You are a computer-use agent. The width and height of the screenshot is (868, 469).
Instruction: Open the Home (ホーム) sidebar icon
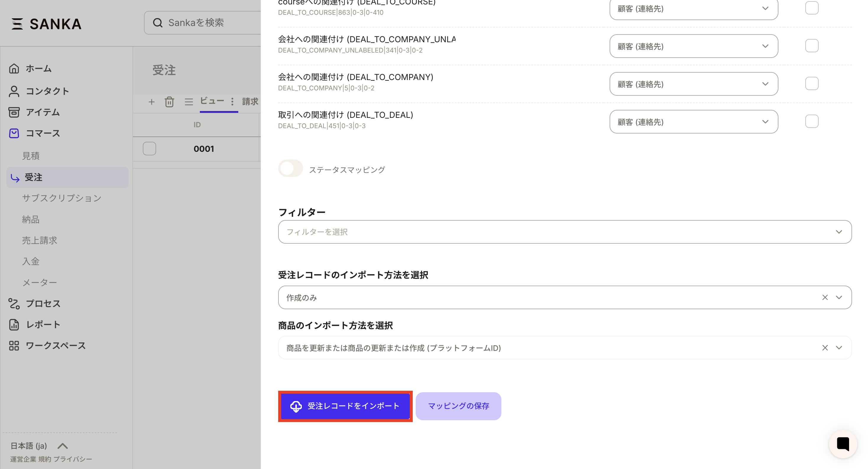14,68
